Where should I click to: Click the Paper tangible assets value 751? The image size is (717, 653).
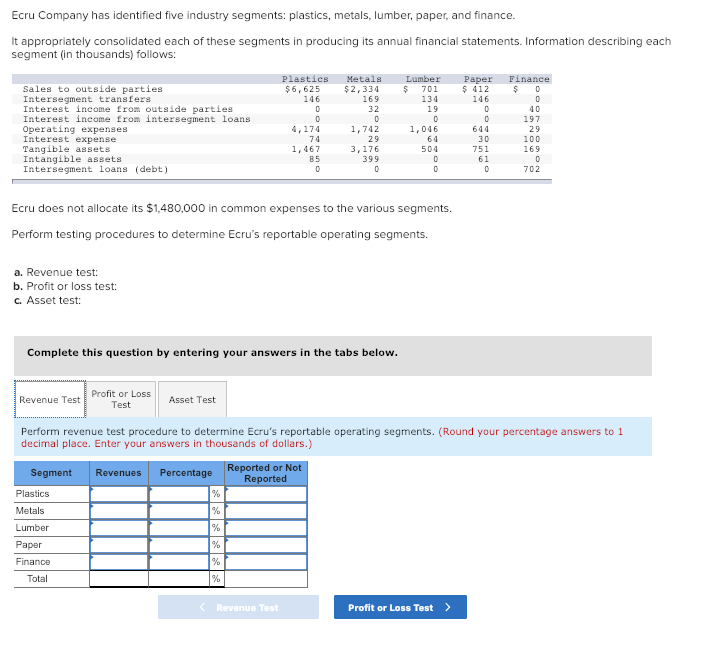[481, 150]
